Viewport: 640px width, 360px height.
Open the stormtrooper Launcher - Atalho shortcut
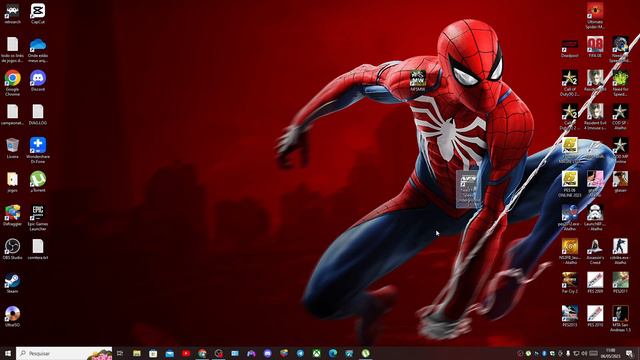click(x=595, y=218)
